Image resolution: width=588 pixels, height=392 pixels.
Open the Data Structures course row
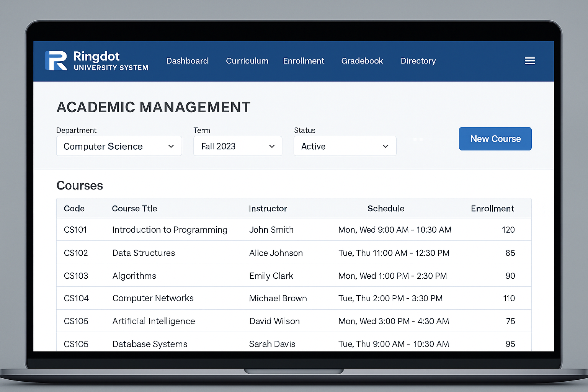(x=144, y=253)
